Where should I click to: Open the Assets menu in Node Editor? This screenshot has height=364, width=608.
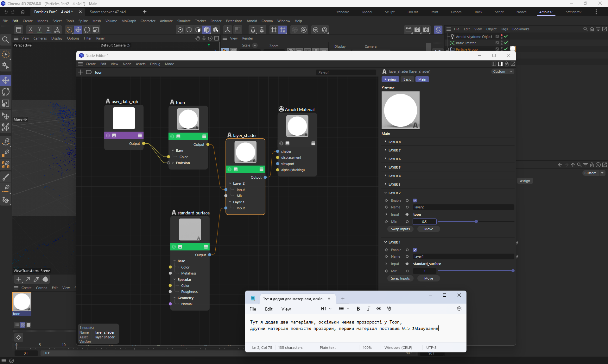[140, 64]
